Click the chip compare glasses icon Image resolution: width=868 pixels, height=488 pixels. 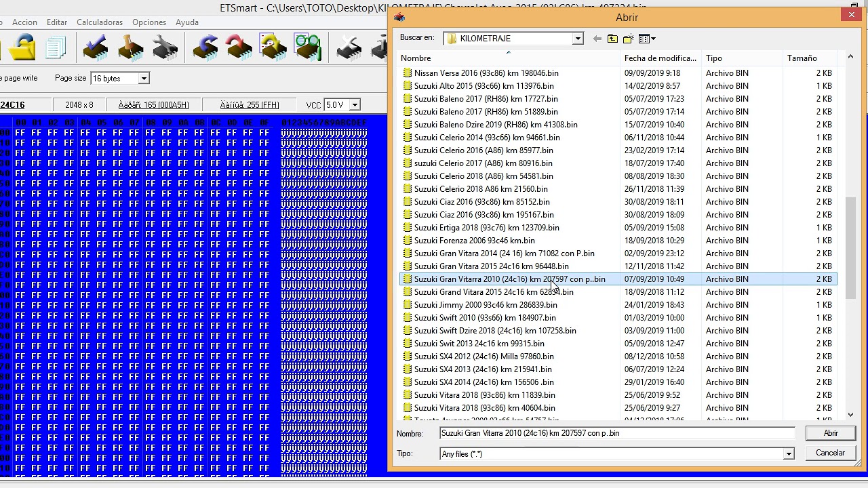pos(307,47)
